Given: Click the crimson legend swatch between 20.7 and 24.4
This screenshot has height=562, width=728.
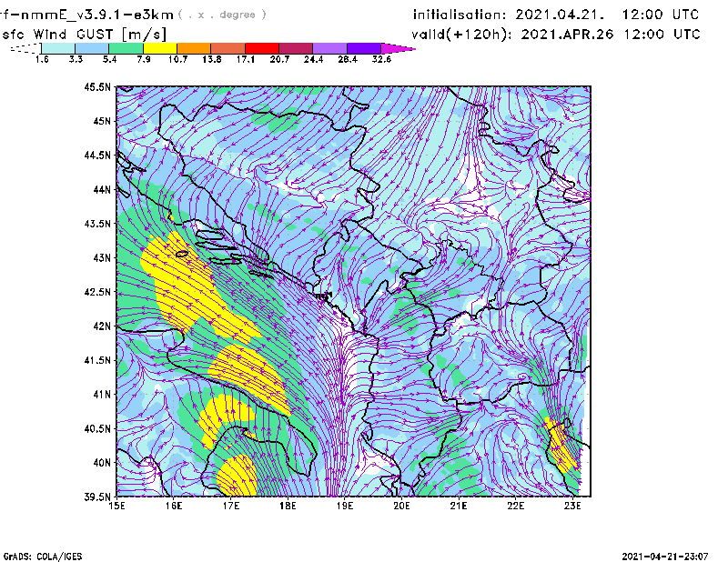Looking at the screenshot, I should (x=296, y=48).
